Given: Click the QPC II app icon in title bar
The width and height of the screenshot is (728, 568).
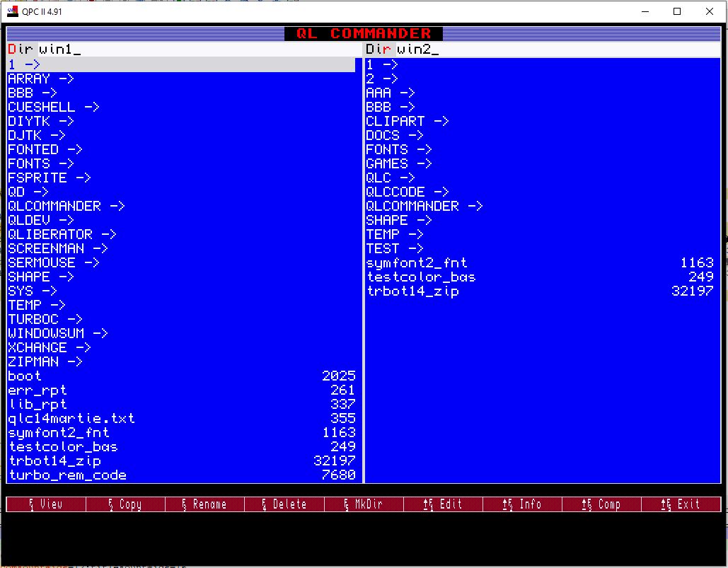Looking at the screenshot, I should coord(13,11).
